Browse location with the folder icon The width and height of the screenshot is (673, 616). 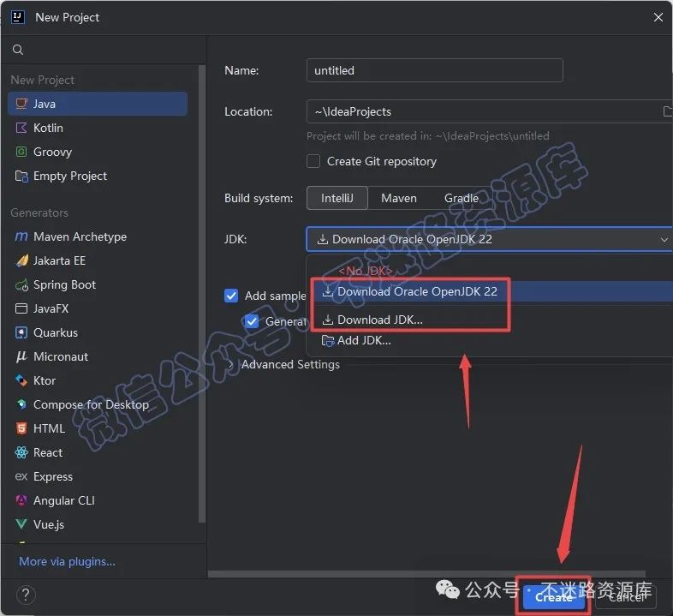point(667,111)
